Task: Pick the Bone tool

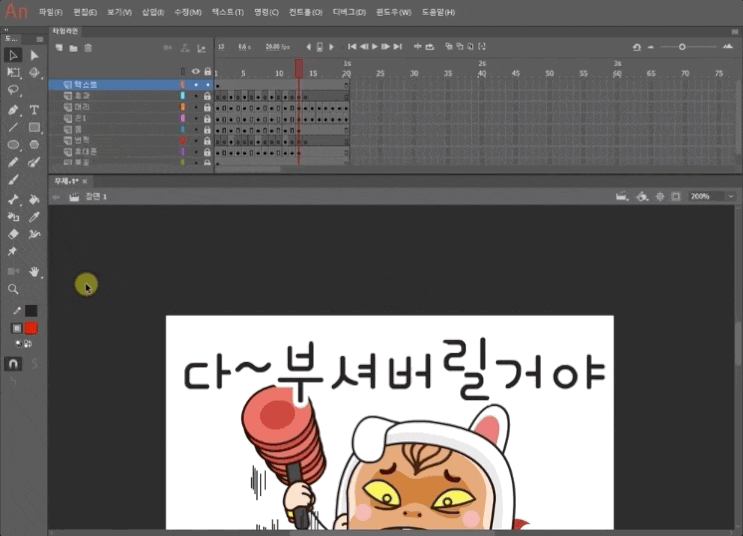Action: click(13, 200)
